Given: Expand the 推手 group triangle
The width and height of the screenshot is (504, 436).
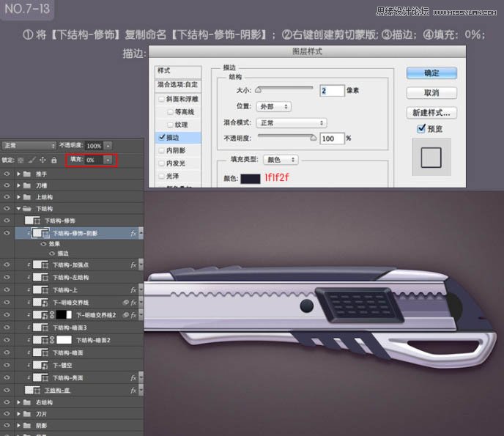Looking at the screenshot, I should (x=18, y=174).
